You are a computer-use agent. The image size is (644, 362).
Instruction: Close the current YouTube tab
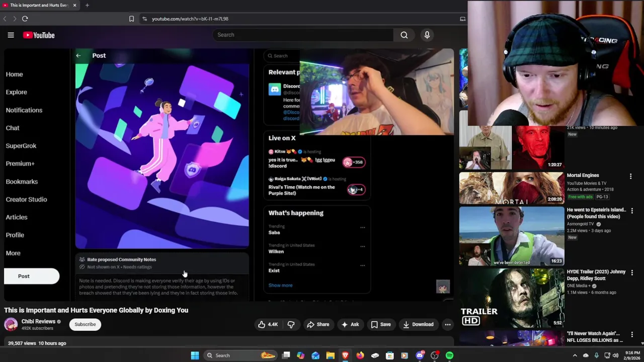click(74, 5)
